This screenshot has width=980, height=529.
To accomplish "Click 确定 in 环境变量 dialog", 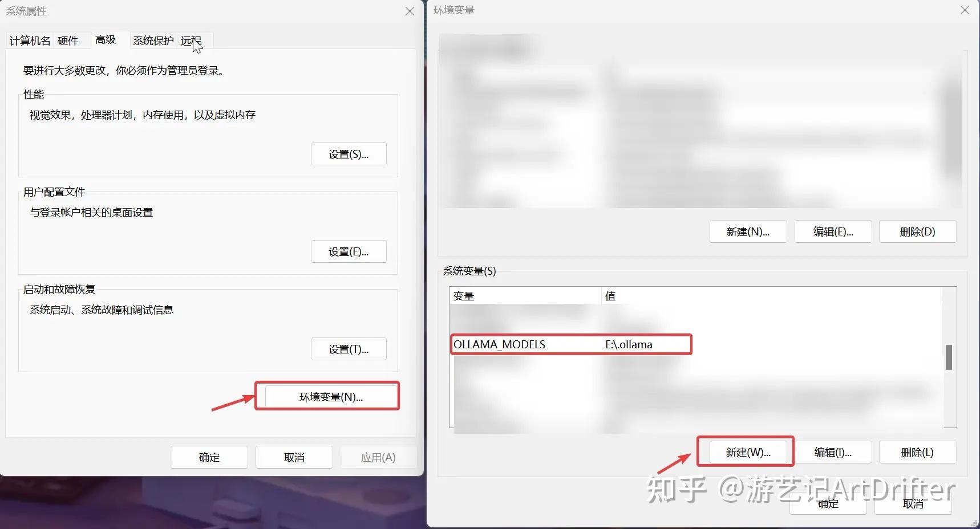I will coord(828,504).
